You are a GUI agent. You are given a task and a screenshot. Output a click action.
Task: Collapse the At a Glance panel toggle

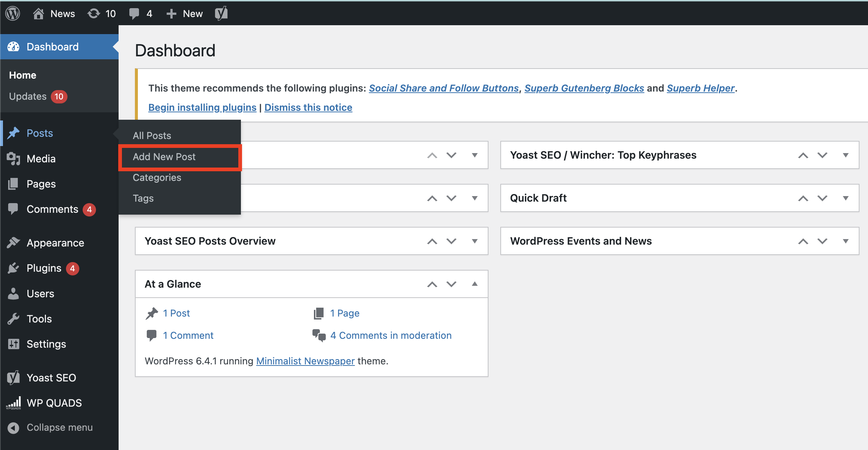(474, 284)
